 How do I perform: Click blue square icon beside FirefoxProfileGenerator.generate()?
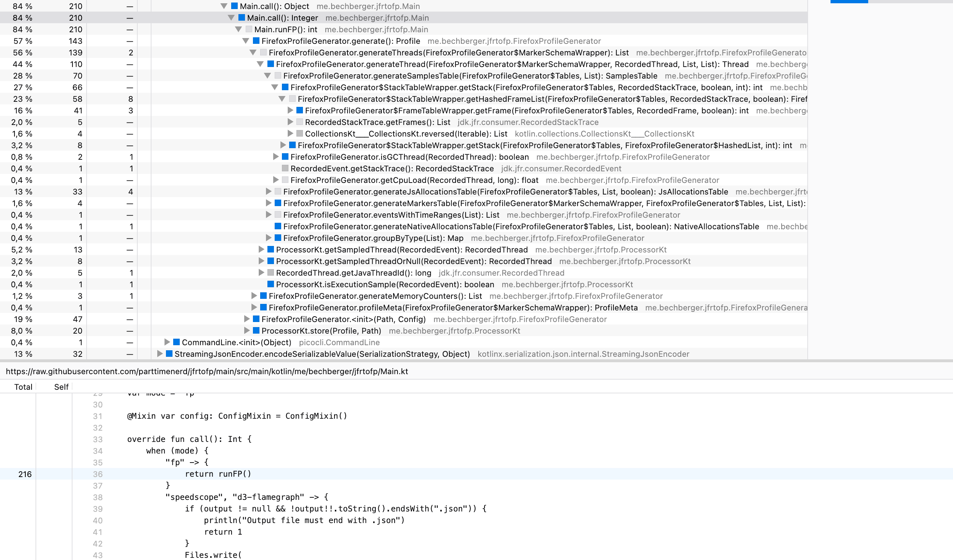[x=256, y=41]
